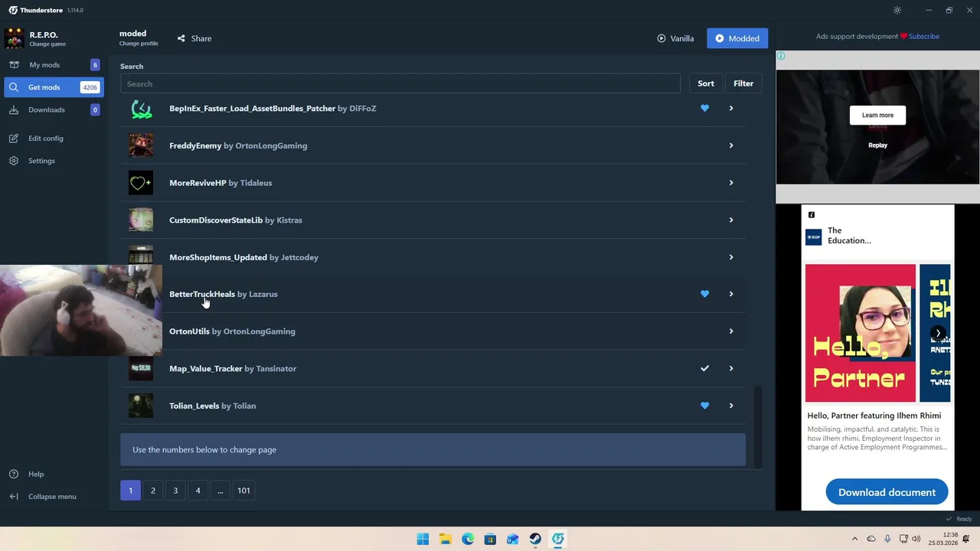Go to page 4 of the mod list
980x551 pixels.
pos(198,491)
